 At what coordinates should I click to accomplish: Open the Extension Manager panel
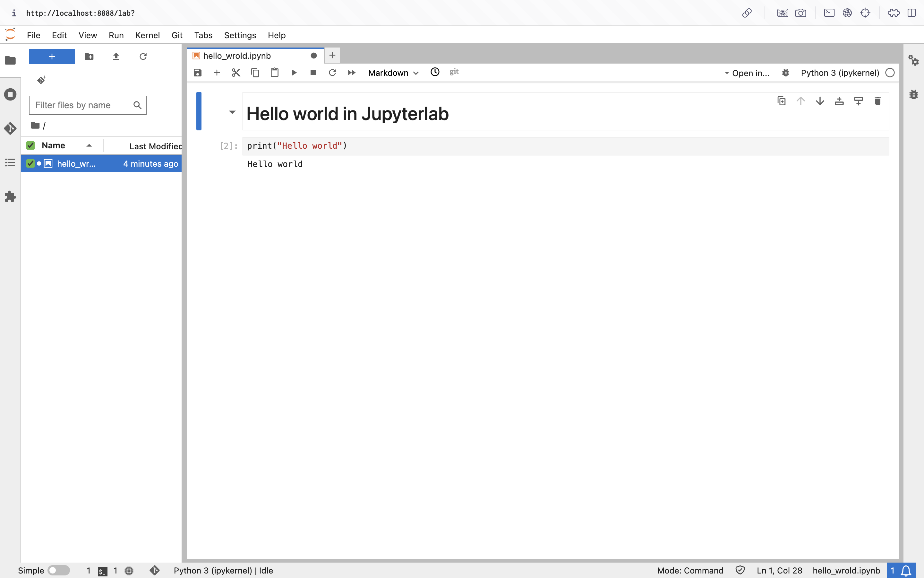pos(10,197)
